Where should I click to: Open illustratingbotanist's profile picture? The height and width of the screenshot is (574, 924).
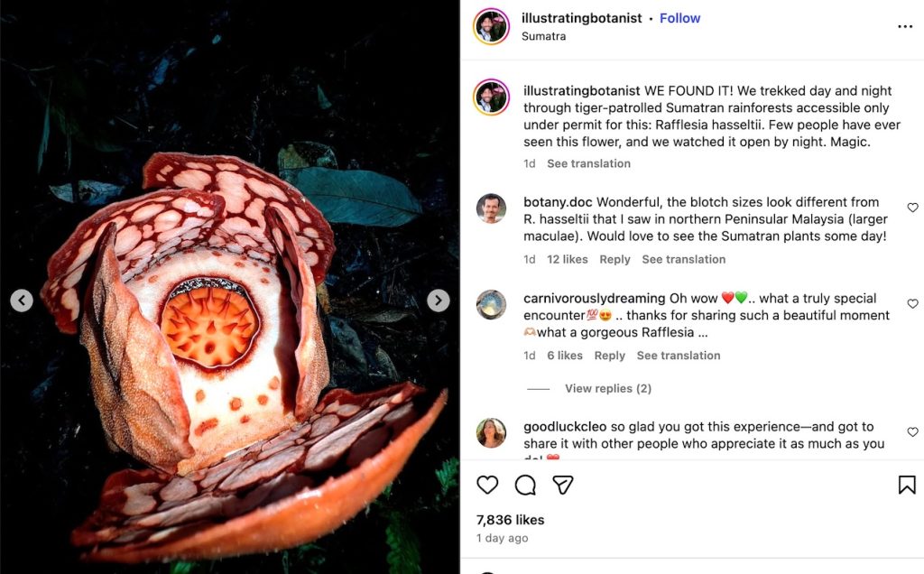click(490, 26)
